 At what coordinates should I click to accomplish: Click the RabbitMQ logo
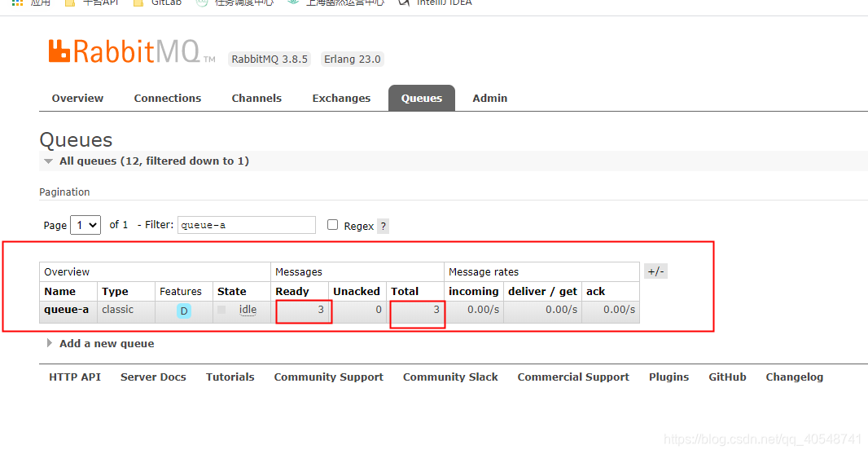click(x=132, y=51)
